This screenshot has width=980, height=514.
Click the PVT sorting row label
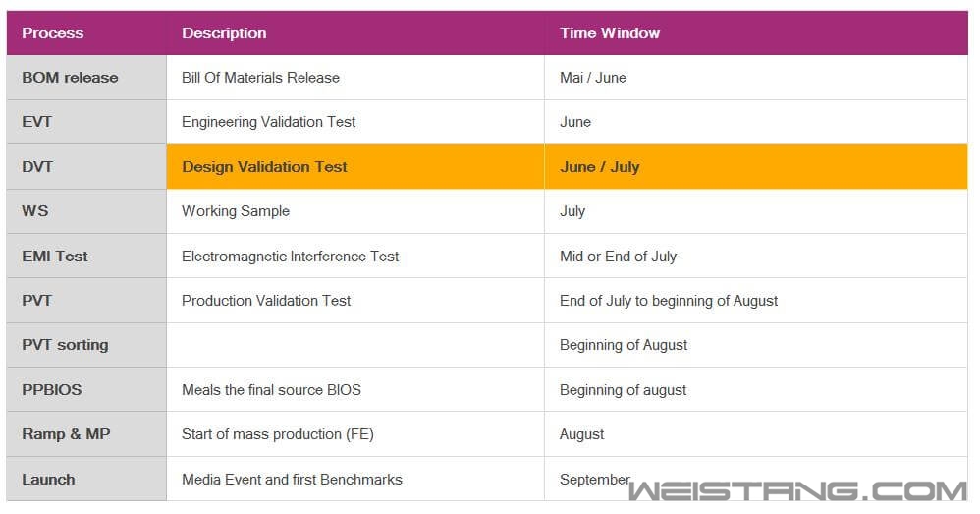pos(65,345)
